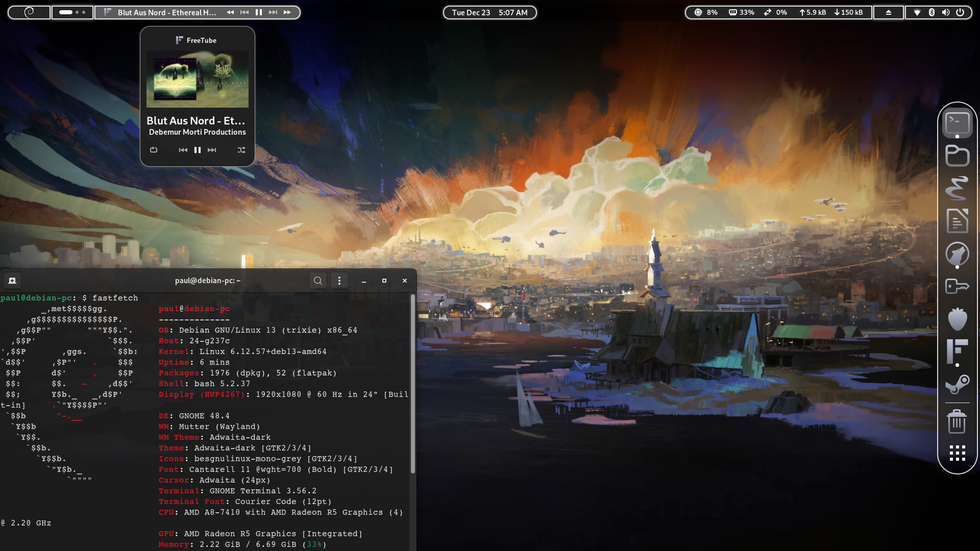Open the clock and calendar menu

pyautogui.click(x=489, y=12)
